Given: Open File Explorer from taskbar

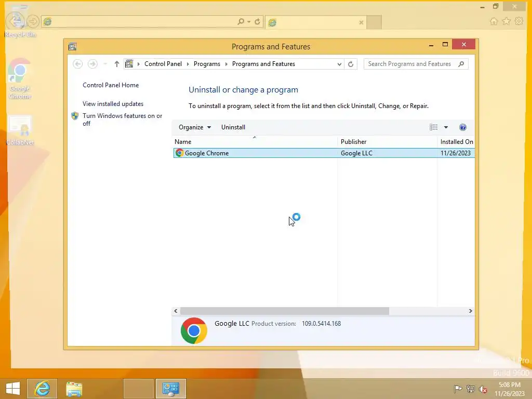Looking at the screenshot, I should [74, 389].
